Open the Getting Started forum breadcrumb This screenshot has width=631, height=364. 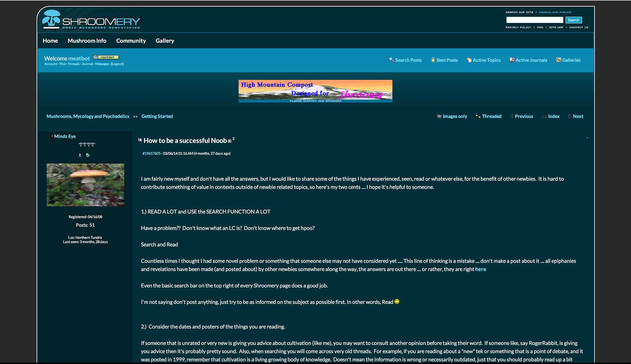[157, 116]
